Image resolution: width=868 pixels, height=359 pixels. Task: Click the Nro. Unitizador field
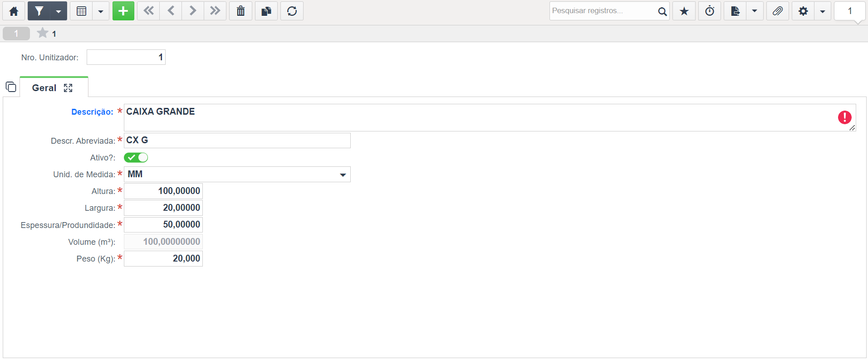coord(126,57)
